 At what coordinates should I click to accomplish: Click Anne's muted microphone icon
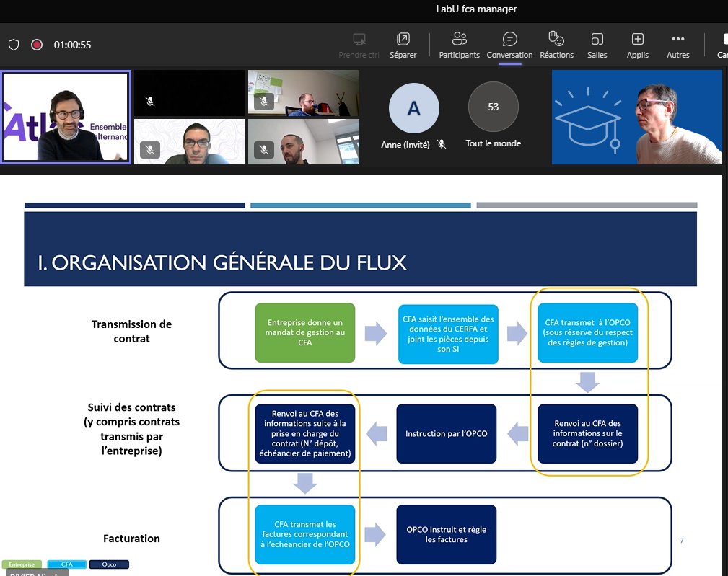click(442, 144)
